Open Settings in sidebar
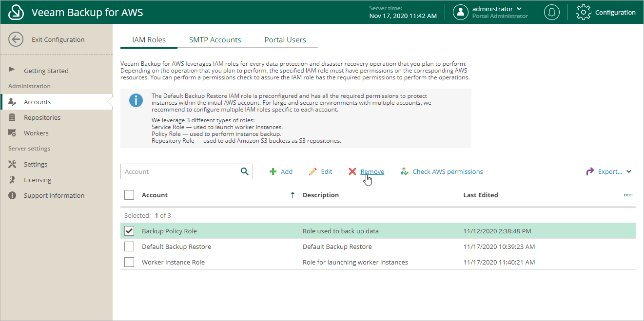 (36, 164)
